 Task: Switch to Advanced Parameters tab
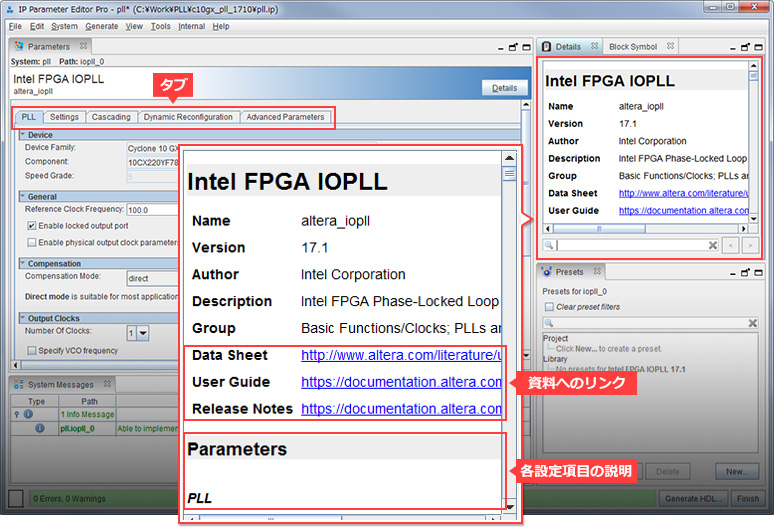point(285,117)
